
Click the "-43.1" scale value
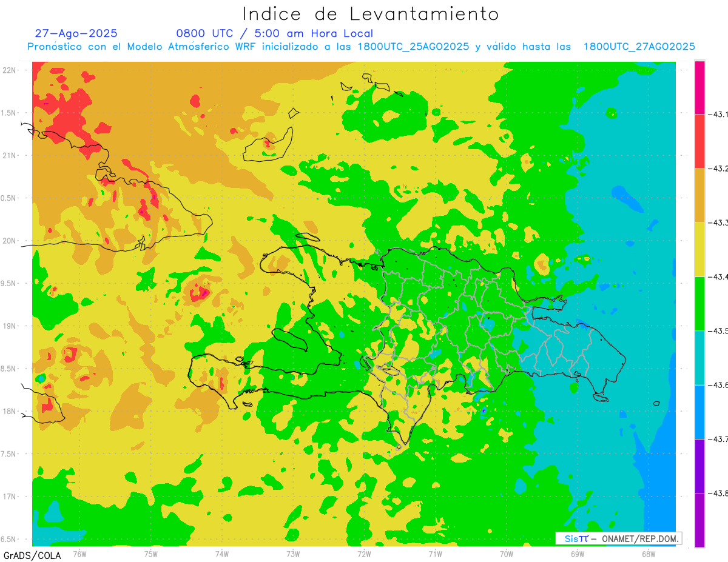(x=718, y=114)
